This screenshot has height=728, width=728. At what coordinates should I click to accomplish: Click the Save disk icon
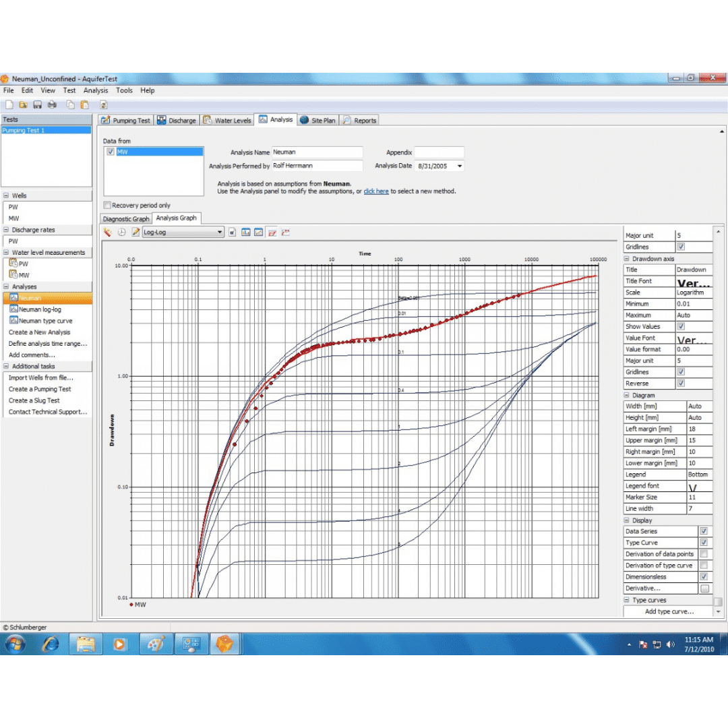coord(37,104)
